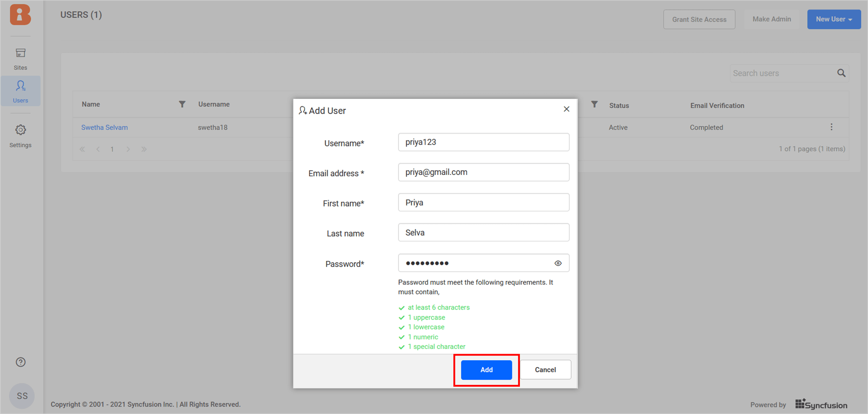868x414 pixels.
Task: Filter the Name column
Action: (182, 104)
